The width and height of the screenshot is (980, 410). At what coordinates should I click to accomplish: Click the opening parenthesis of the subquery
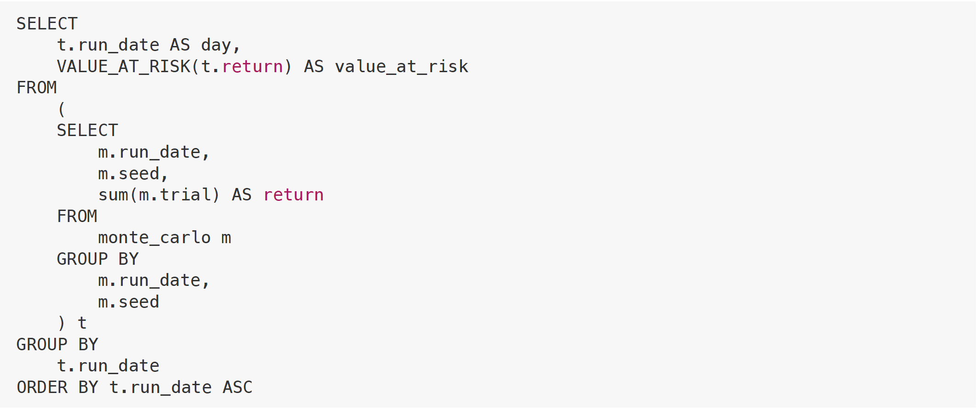(x=62, y=109)
